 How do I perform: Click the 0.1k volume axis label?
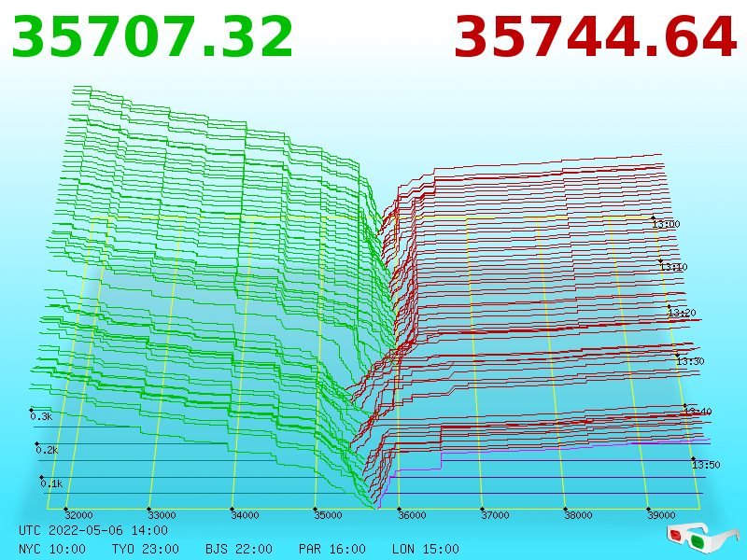51,483
